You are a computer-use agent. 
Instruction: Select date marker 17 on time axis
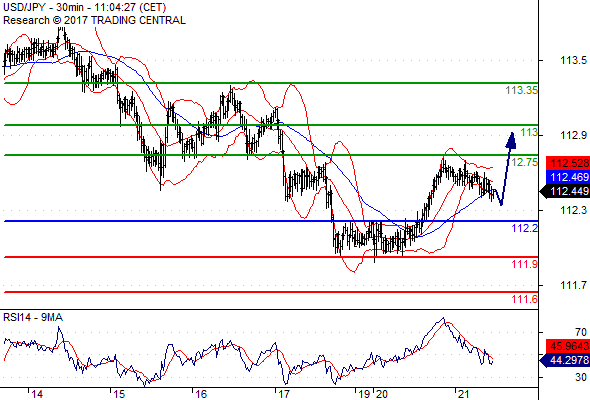(283, 394)
